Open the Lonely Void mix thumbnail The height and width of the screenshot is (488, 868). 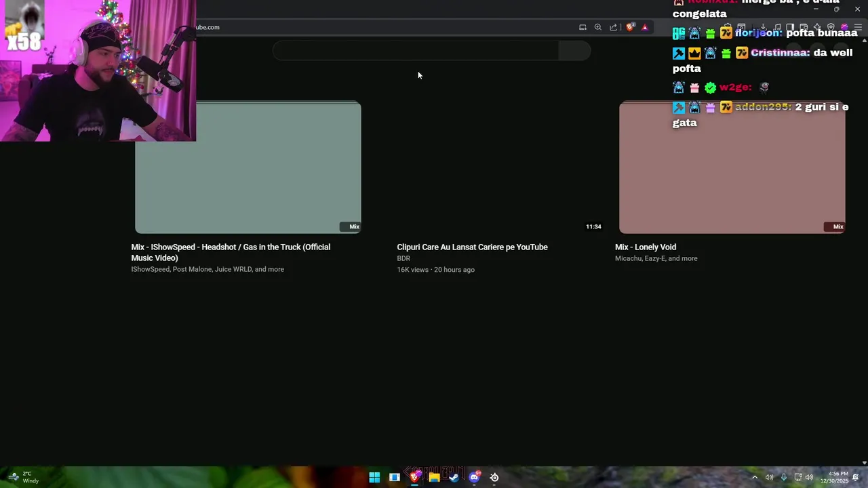coord(732,167)
